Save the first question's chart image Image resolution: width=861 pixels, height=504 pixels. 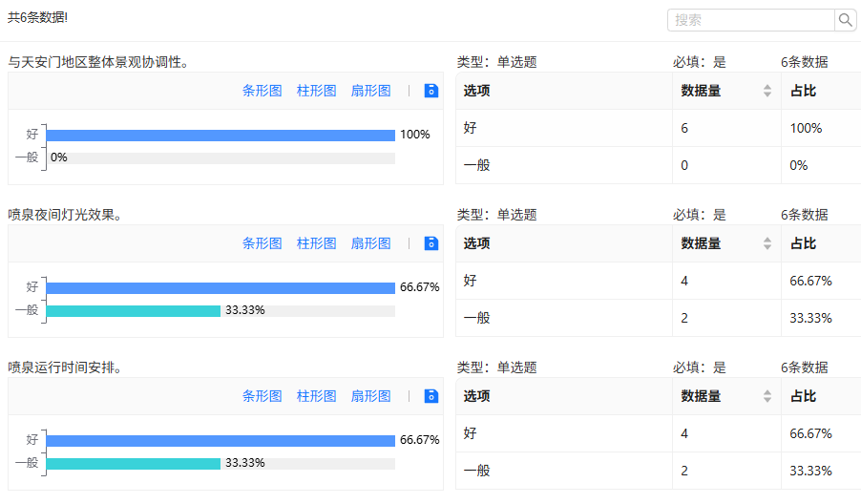pos(430,91)
